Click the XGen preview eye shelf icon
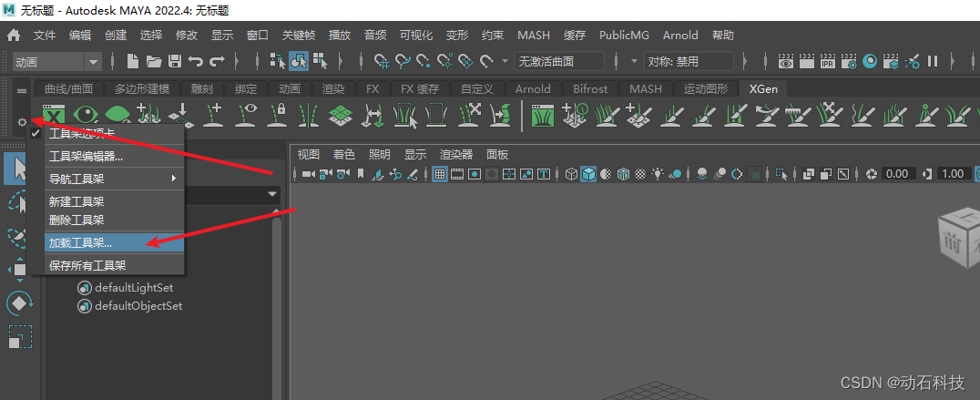The image size is (980, 400). 86,116
